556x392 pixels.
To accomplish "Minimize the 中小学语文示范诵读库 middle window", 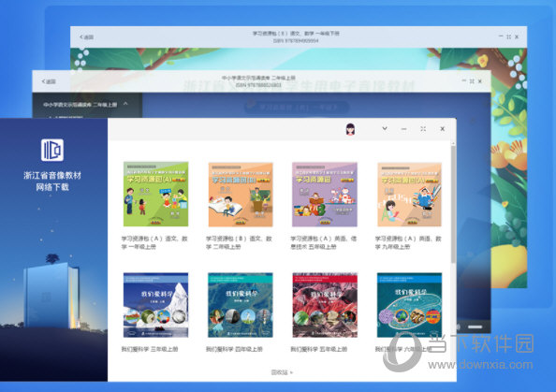I will pos(464,80).
